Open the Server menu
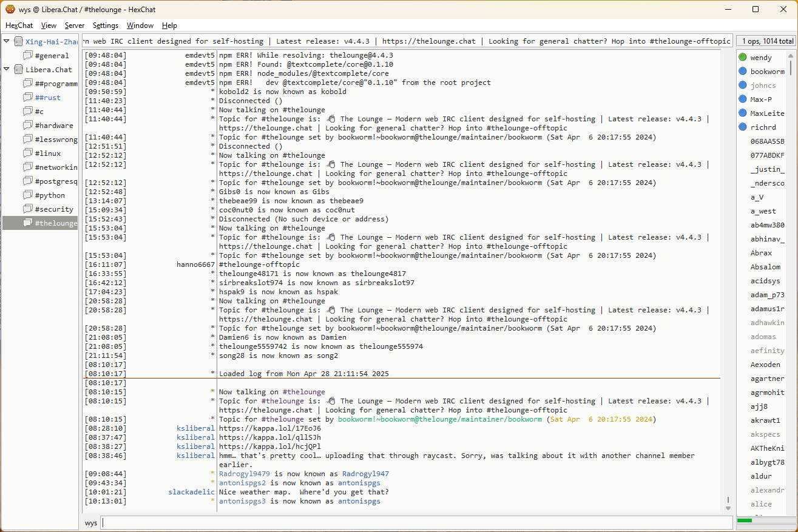 pyautogui.click(x=75, y=25)
